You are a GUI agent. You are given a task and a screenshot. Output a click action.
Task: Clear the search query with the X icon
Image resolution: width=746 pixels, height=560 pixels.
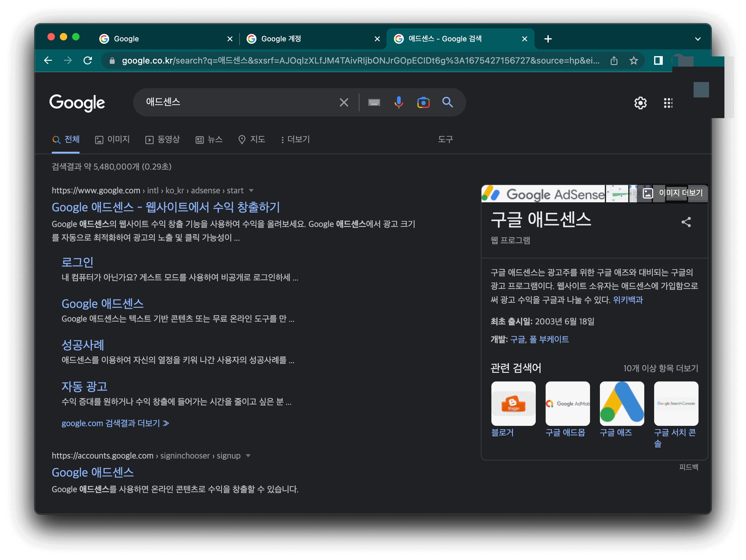tap(344, 102)
